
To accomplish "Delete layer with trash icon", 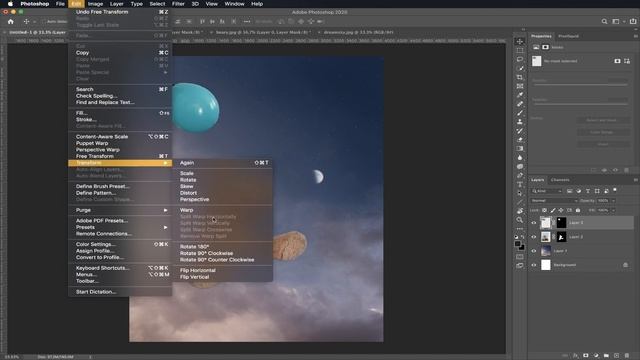I will coord(627,356).
